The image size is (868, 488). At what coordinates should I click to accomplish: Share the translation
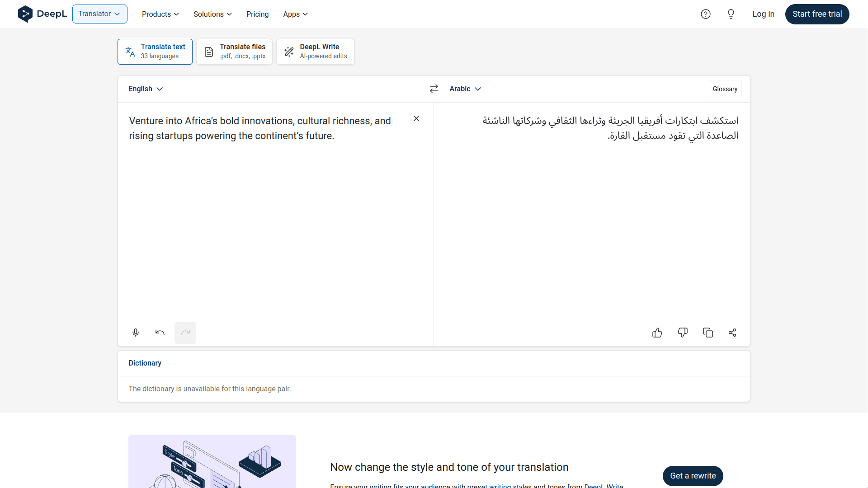732,333
